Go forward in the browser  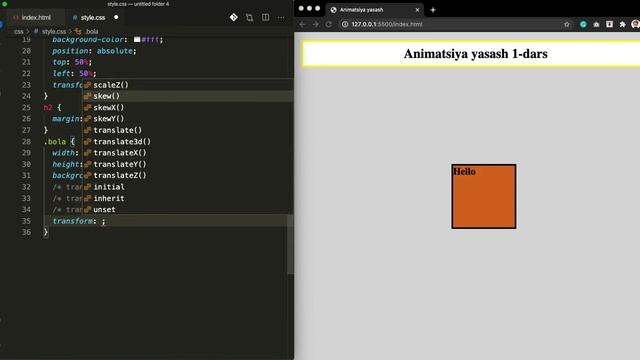[x=316, y=24]
